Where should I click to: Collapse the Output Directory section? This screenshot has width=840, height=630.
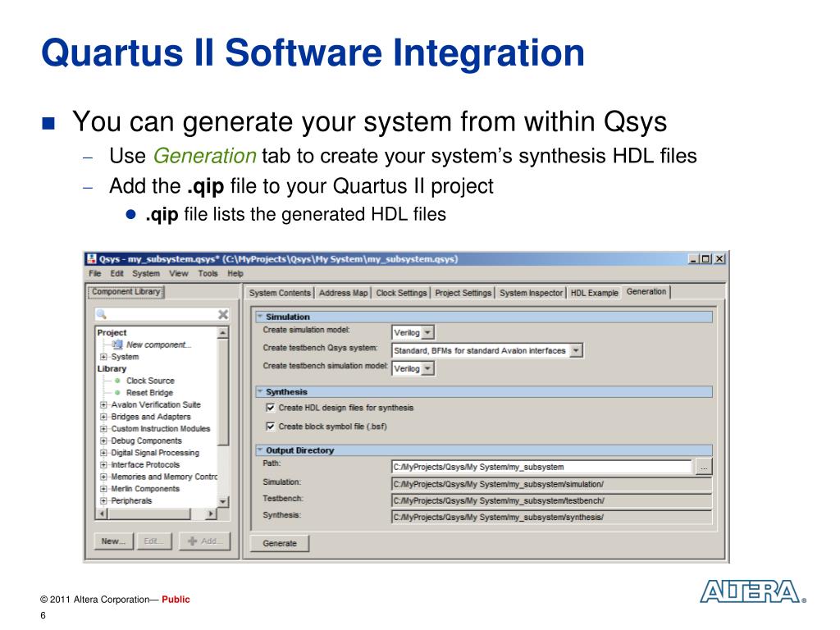coord(260,450)
